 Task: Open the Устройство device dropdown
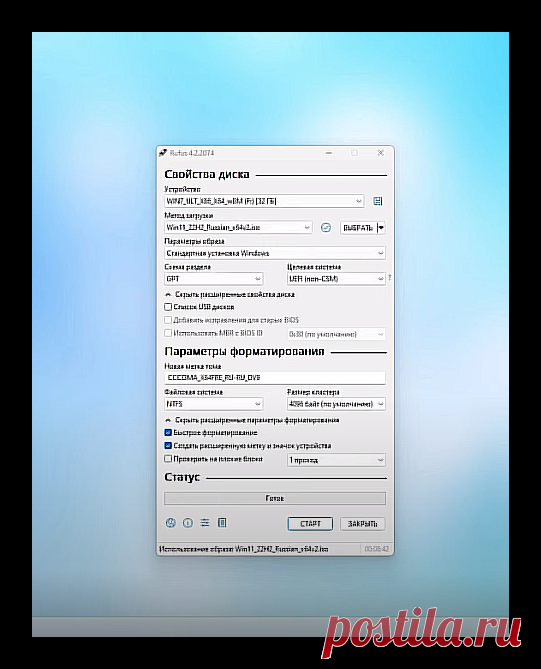pyautogui.click(x=264, y=201)
